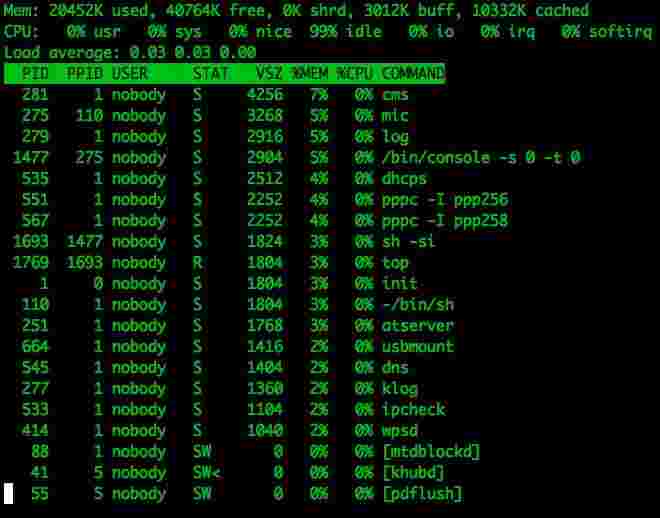Click the PPID column header
The height and width of the screenshot is (518, 660).
[x=85, y=74]
